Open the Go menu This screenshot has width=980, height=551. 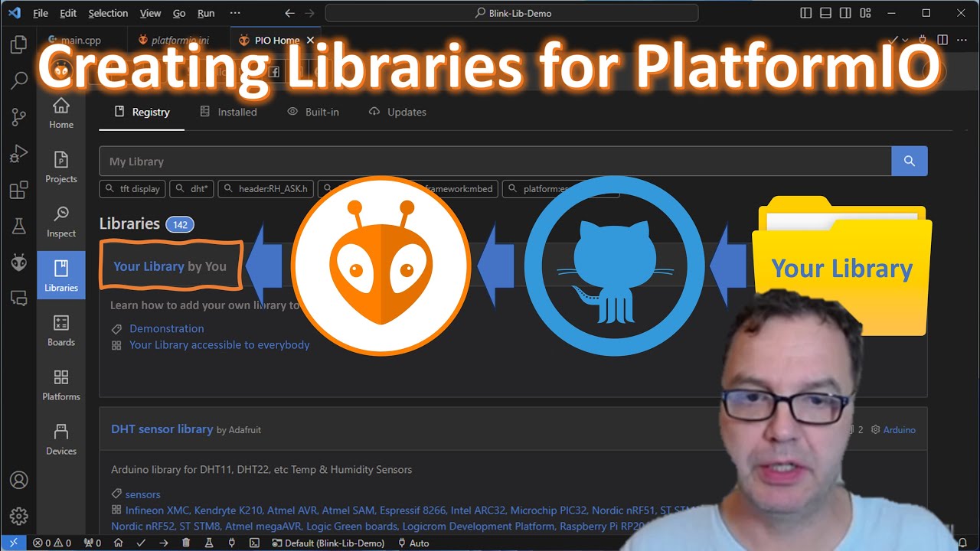click(179, 13)
